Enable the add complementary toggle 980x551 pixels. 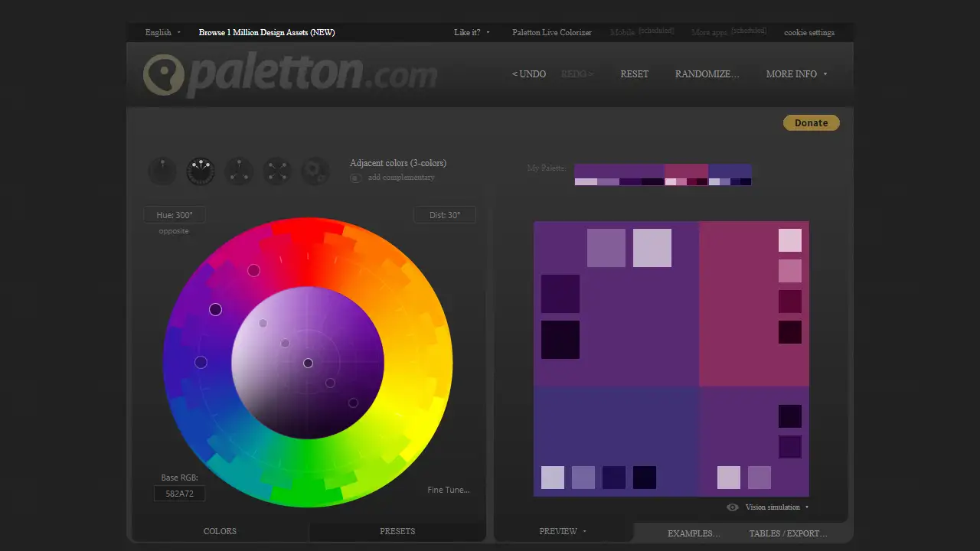[x=355, y=177]
